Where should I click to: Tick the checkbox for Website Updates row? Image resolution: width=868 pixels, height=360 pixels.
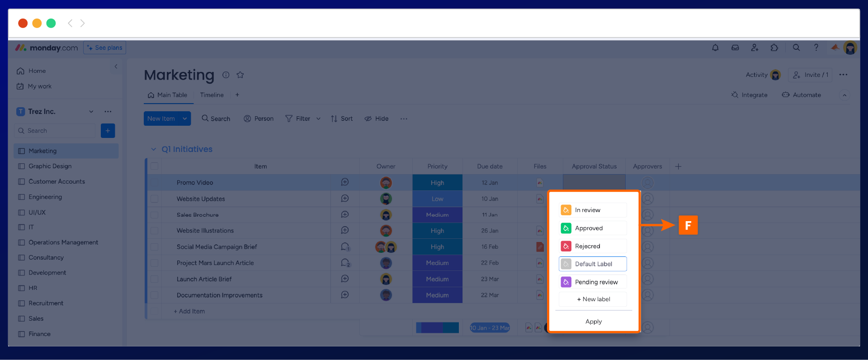click(x=155, y=199)
